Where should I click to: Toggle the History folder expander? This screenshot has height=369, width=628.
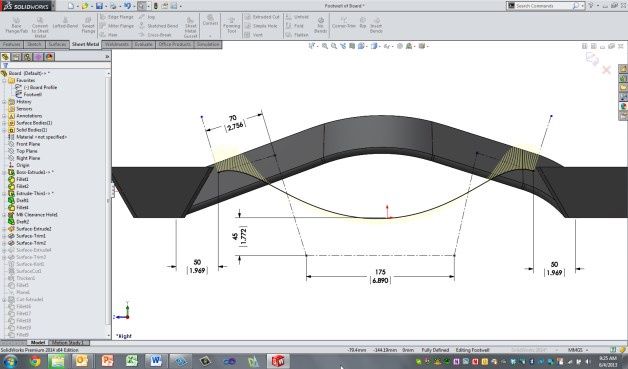coord(4,102)
